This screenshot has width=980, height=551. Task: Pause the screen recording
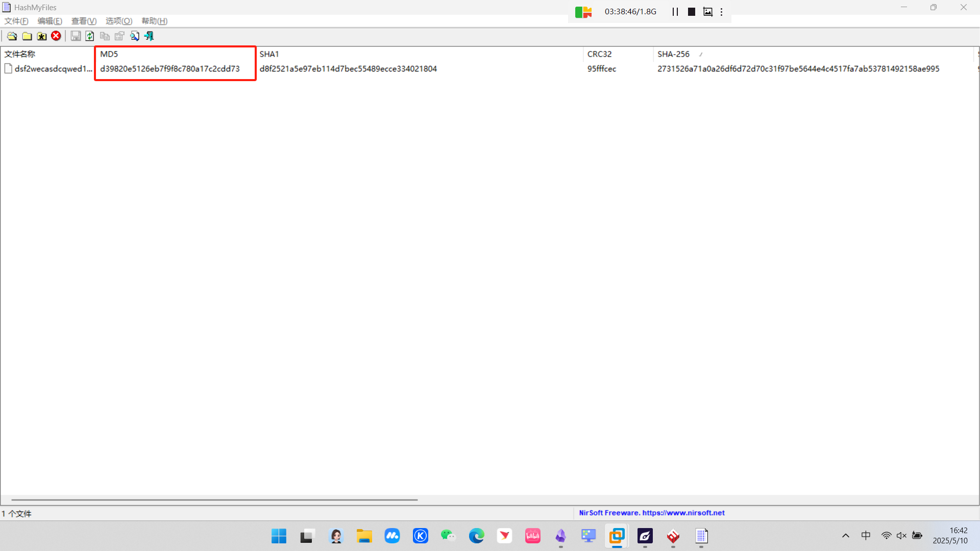tap(675, 12)
